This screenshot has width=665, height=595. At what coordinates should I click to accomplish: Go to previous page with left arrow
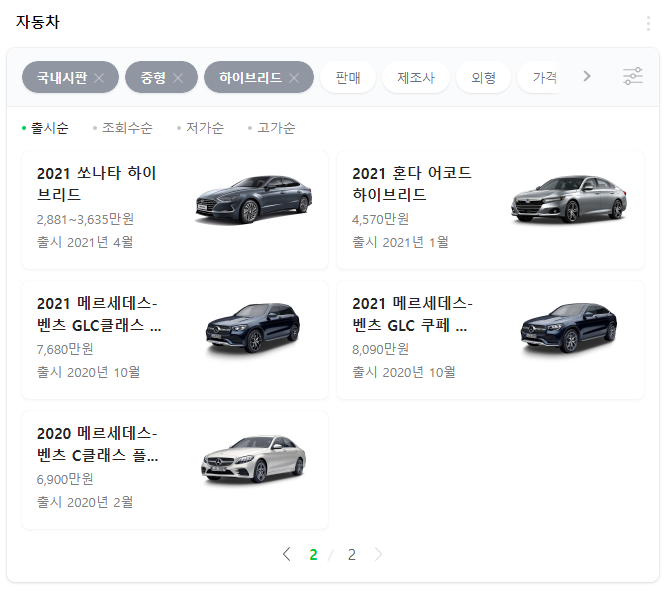(x=287, y=554)
